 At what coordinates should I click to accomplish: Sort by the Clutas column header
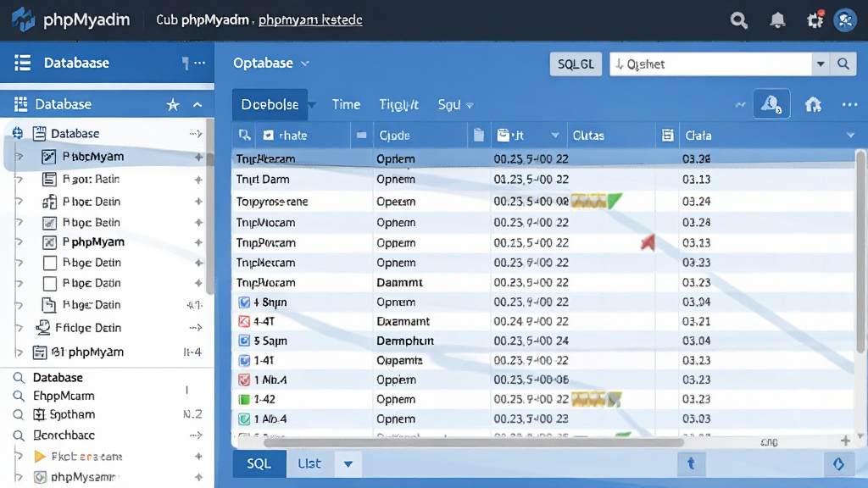tap(588, 135)
